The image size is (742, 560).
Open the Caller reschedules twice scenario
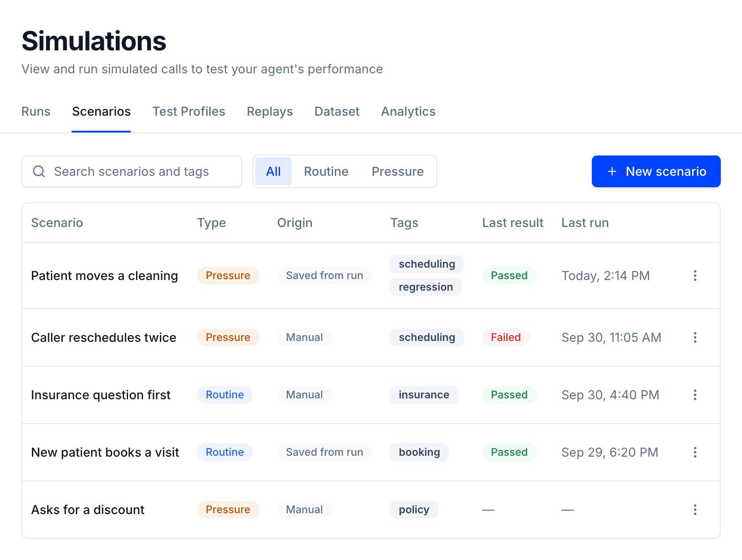(x=104, y=337)
